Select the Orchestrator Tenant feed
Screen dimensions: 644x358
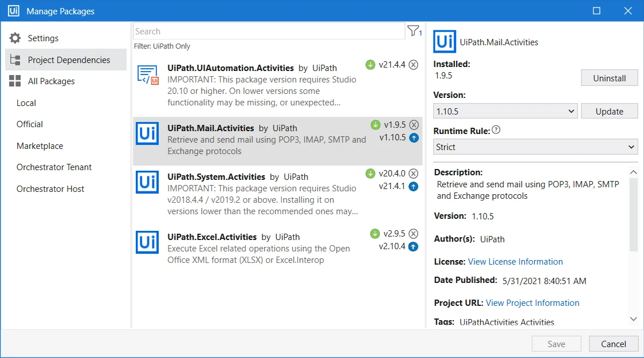(54, 167)
